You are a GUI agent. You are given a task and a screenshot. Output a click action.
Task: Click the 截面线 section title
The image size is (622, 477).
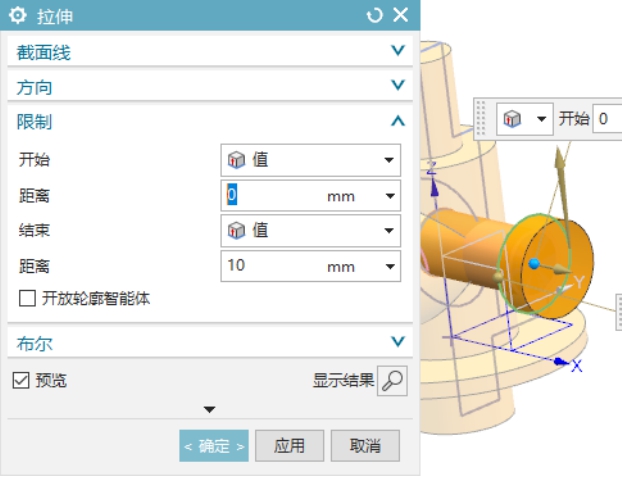(44, 53)
